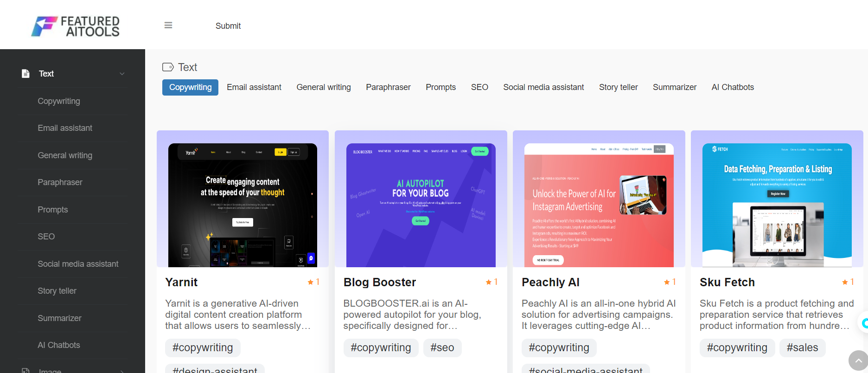This screenshot has width=868, height=373.
Task: Open the Blog Booster website thumbnail
Action: (x=421, y=205)
